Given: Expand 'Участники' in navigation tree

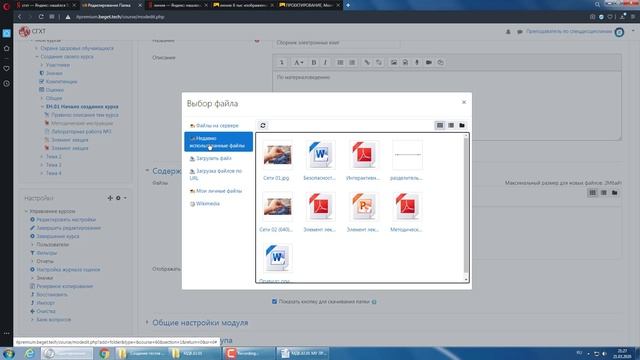Looking at the screenshot, I should (x=42, y=65).
